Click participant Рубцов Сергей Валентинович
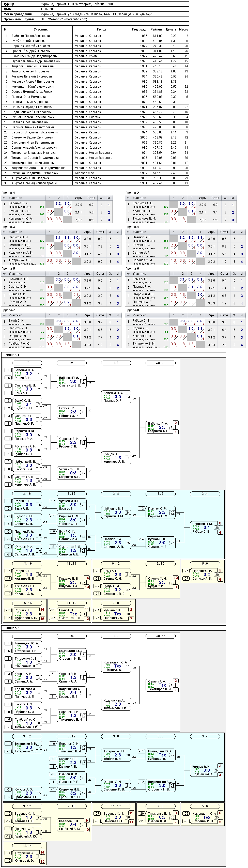248x868 pixels. pos(33,117)
